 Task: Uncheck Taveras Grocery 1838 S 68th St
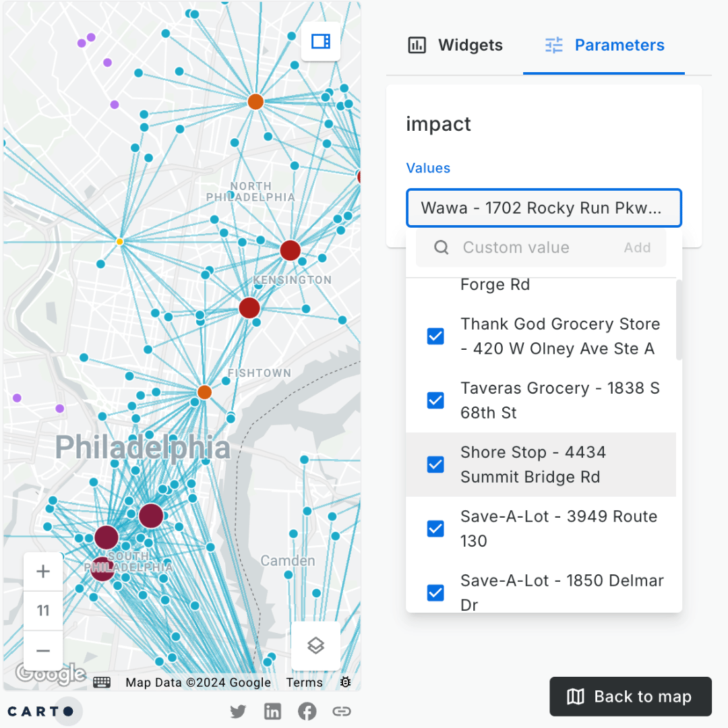[x=435, y=400]
